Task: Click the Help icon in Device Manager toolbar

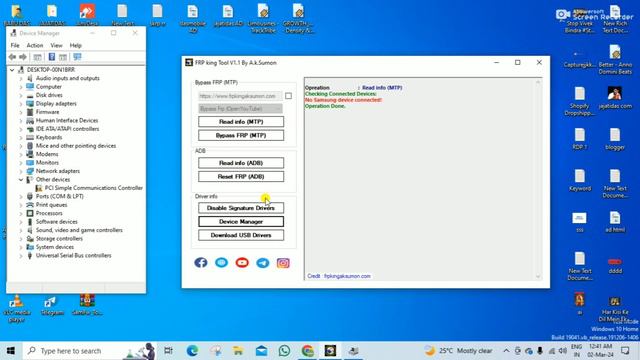Action: point(52,57)
